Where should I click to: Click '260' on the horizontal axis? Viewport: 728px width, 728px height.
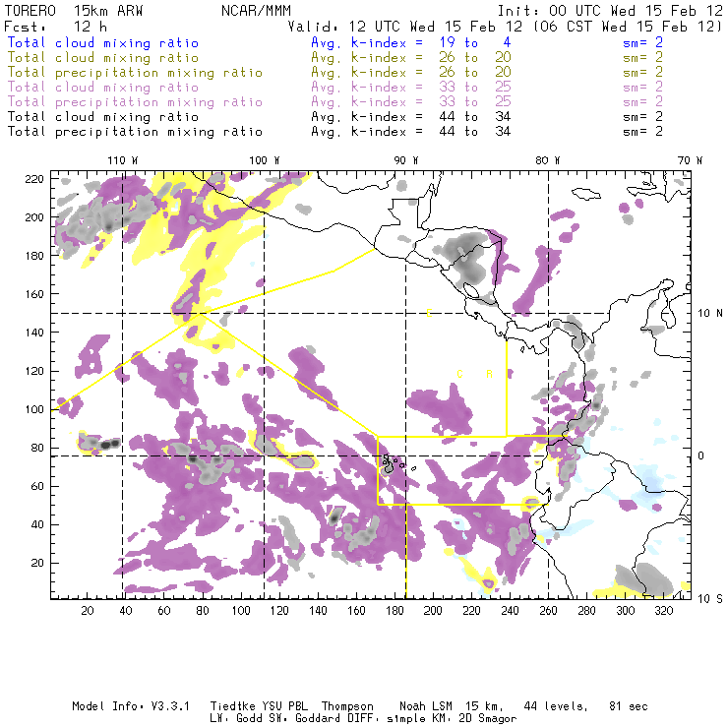548,611
